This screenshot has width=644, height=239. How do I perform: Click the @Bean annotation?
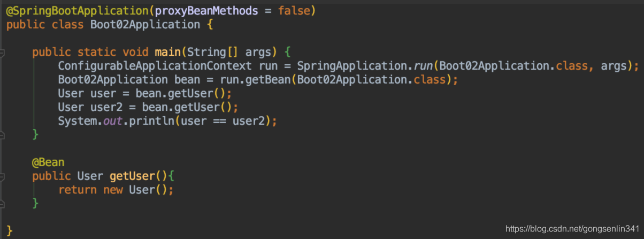(48, 162)
